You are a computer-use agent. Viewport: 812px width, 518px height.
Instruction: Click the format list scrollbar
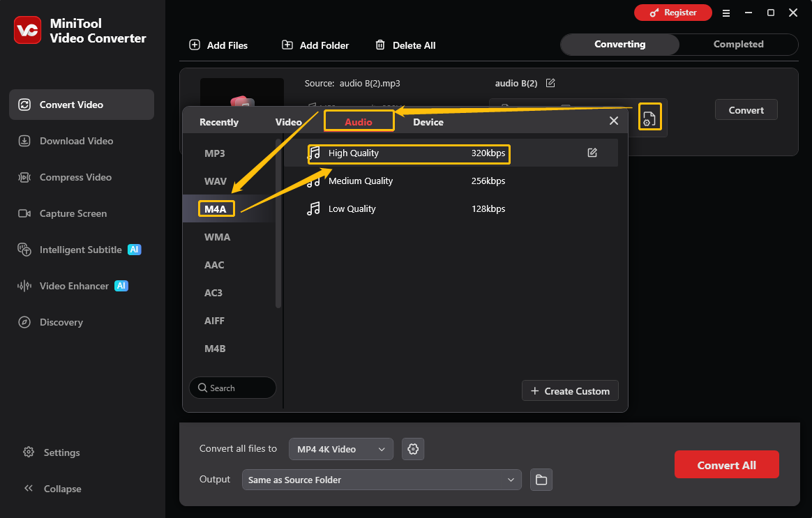click(x=278, y=224)
